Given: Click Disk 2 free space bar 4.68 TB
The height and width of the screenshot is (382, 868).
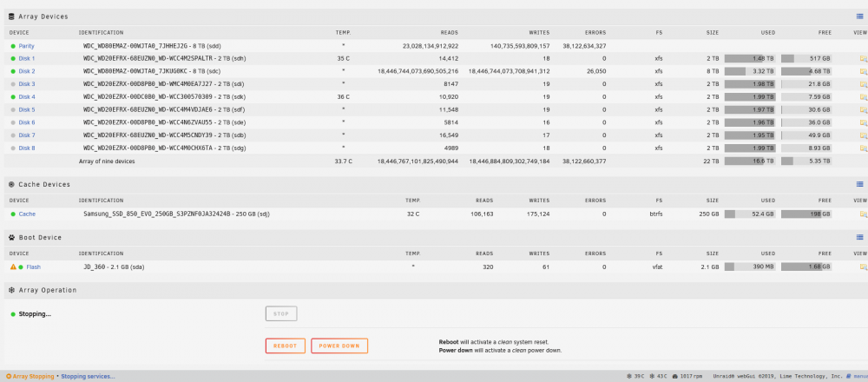Looking at the screenshot, I should (806, 71).
